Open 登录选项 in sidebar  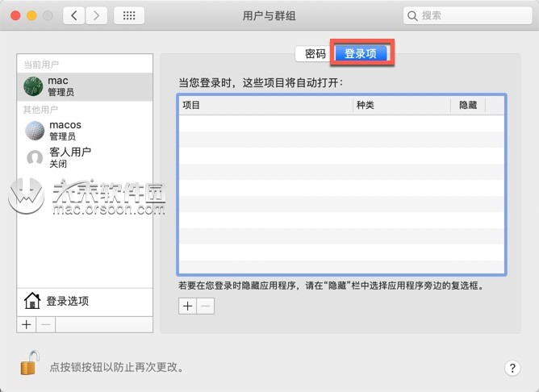85,302
